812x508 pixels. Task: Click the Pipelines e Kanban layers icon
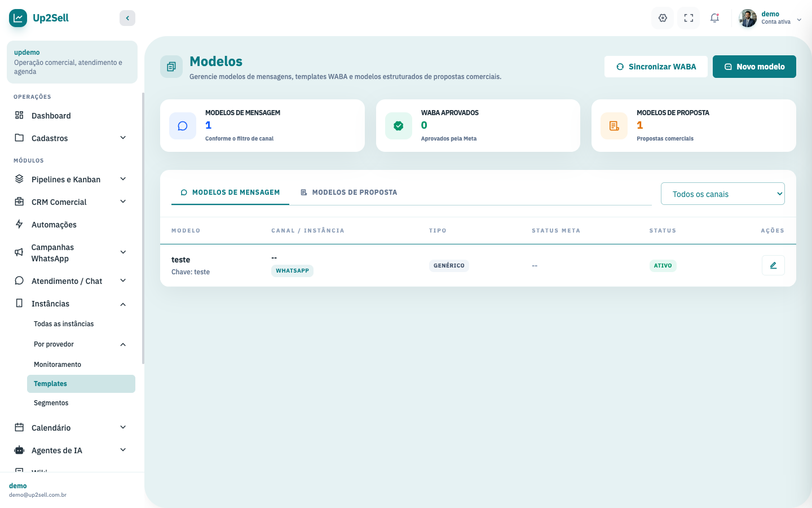(19, 179)
